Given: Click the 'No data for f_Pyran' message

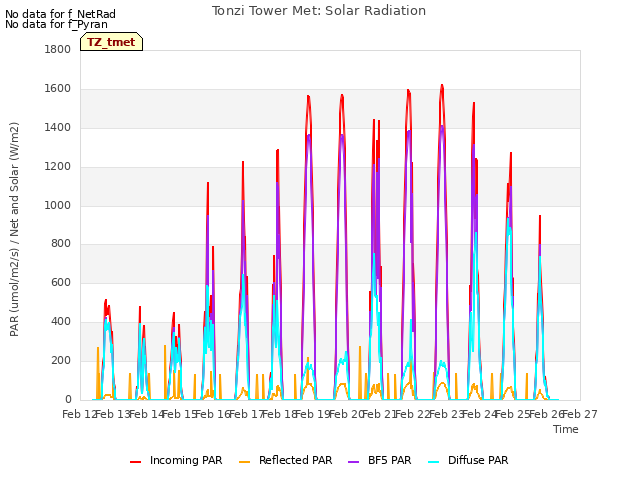Looking at the screenshot, I should tap(56, 24).
